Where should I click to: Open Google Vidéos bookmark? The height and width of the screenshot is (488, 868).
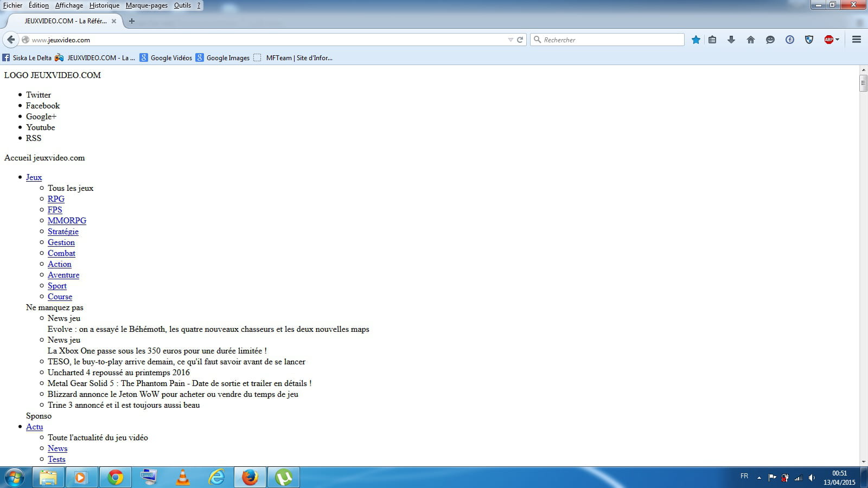click(166, 57)
